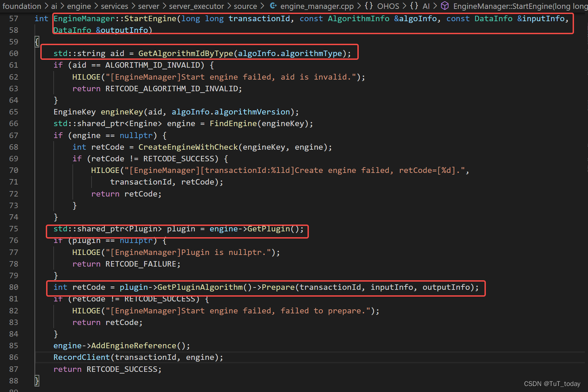Click the RETCODE_FAILURE return value

click(141, 264)
